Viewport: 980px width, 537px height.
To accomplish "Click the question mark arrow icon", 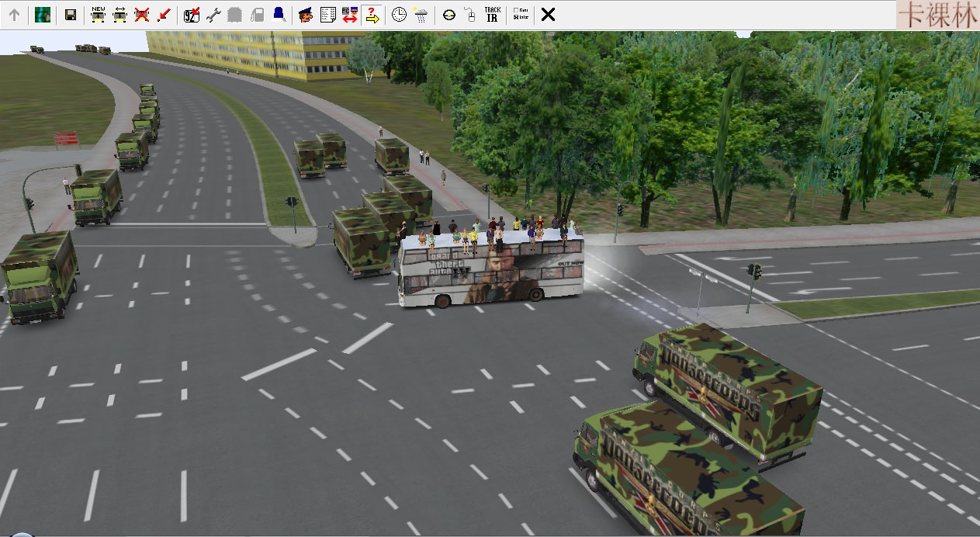I will coord(371,15).
